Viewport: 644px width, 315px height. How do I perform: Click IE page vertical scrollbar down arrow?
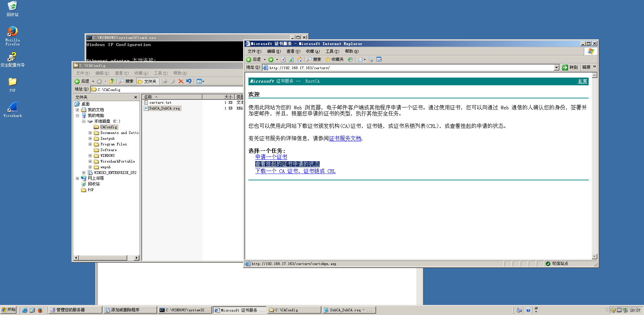coord(594,256)
